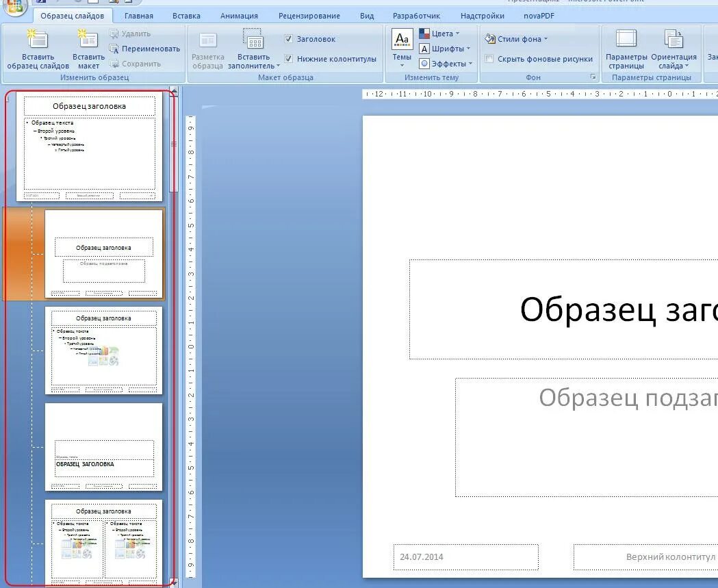Click the Переименовать button label
This screenshot has width=718, height=588.
pos(151,49)
